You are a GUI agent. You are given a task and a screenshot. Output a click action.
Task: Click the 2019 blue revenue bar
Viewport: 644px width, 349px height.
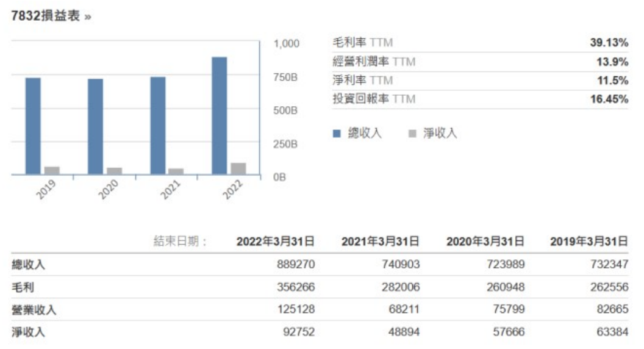coord(33,126)
